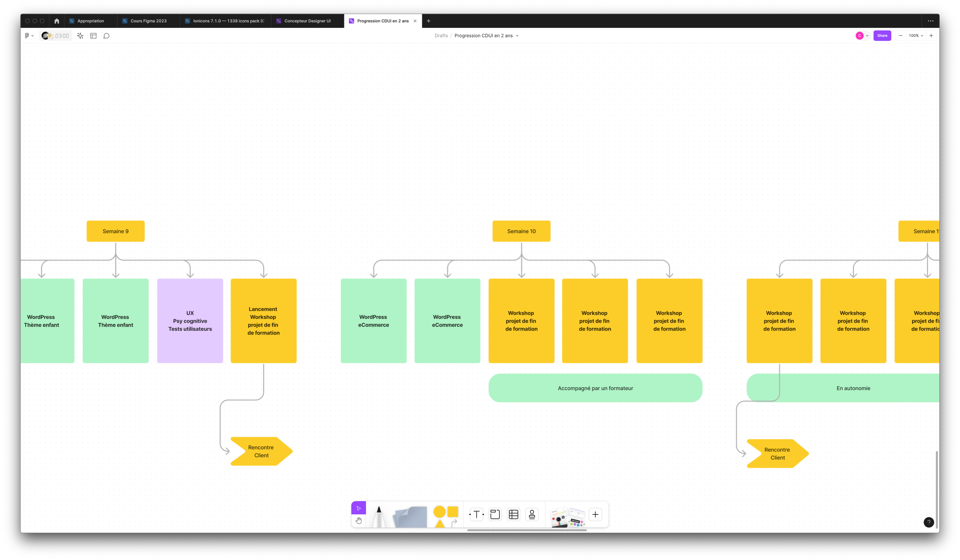Open the comment tool
The image size is (960, 560).
coord(107,36)
